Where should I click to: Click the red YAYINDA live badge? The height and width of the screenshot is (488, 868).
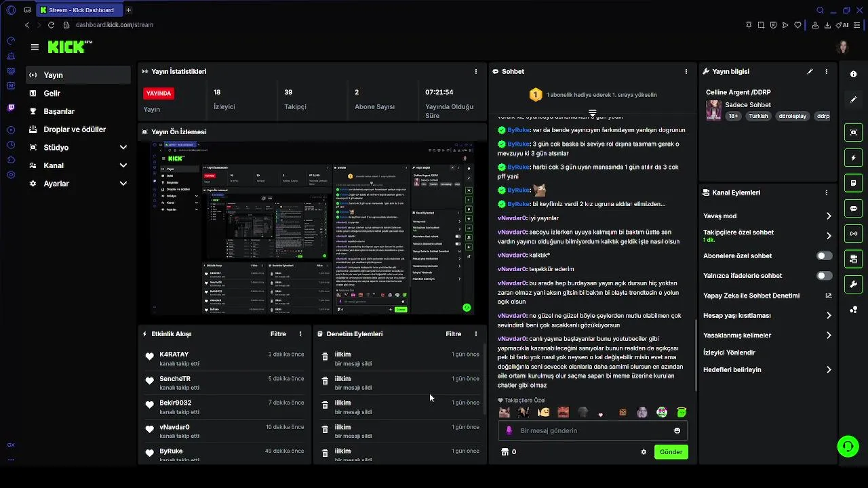[159, 94]
